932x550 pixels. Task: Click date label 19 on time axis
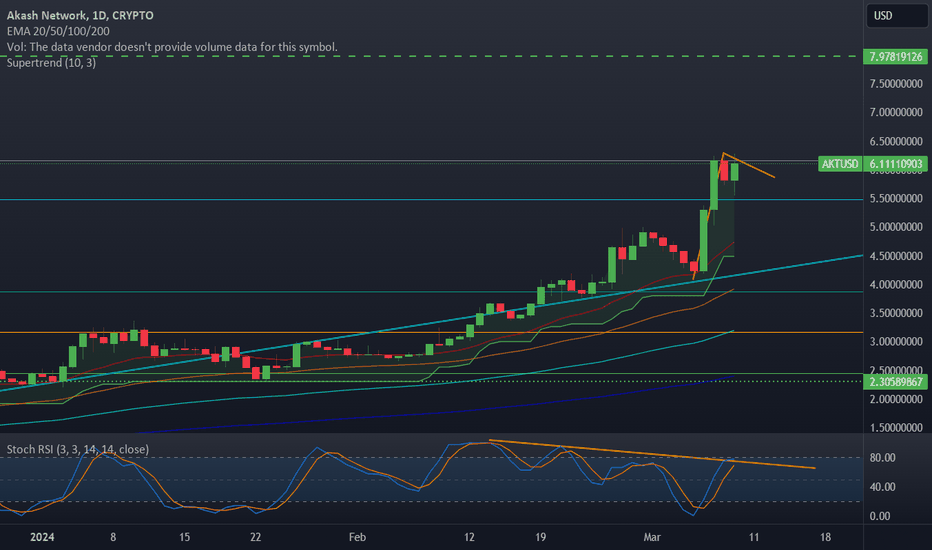[x=540, y=537]
